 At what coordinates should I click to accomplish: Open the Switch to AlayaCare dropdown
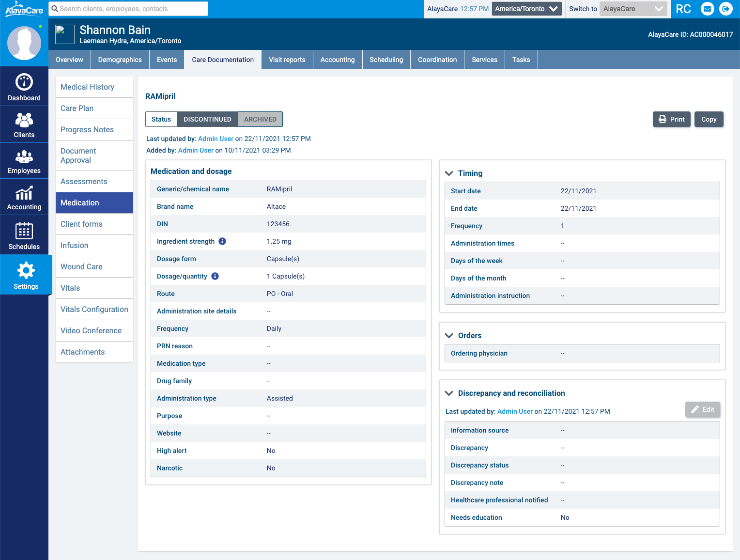633,9
